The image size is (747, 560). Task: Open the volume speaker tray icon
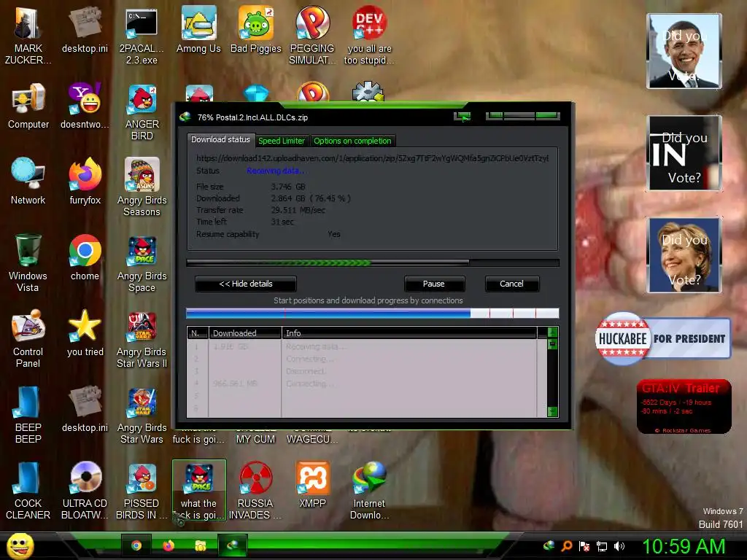(x=619, y=546)
